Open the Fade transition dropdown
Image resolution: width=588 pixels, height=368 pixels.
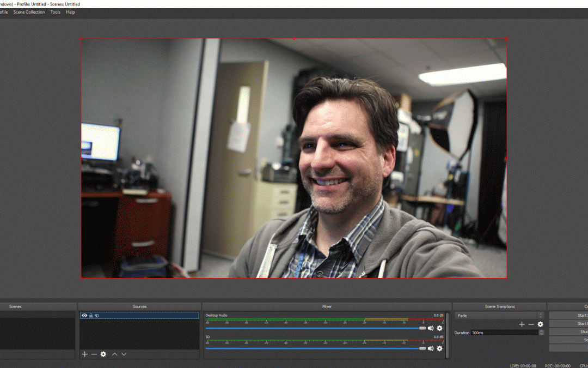[499, 316]
